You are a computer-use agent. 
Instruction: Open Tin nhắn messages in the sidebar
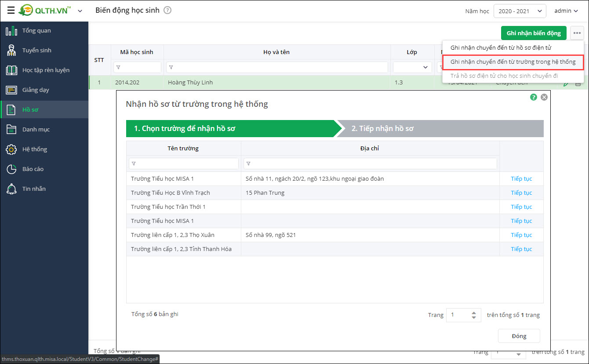(44, 189)
